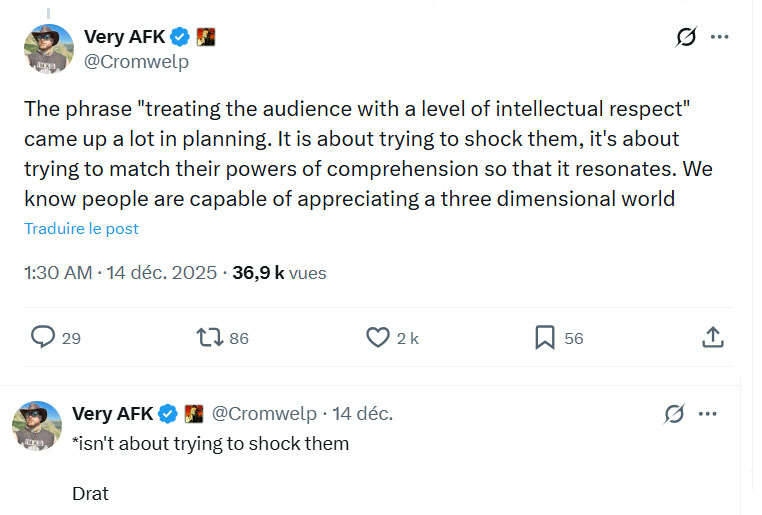The image size is (762, 515).
Task: Click affiliate badge icon on main post
Action: coord(206,37)
